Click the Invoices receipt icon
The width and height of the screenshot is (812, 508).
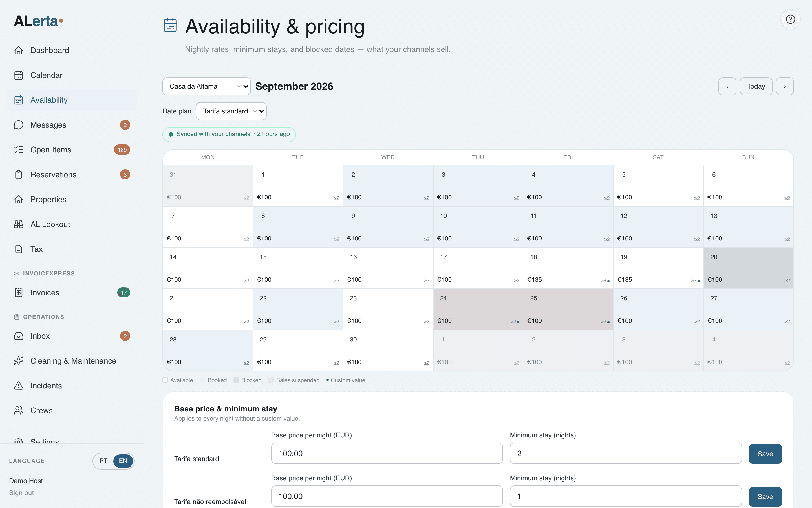pyautogui.click(x=18, y=293)
